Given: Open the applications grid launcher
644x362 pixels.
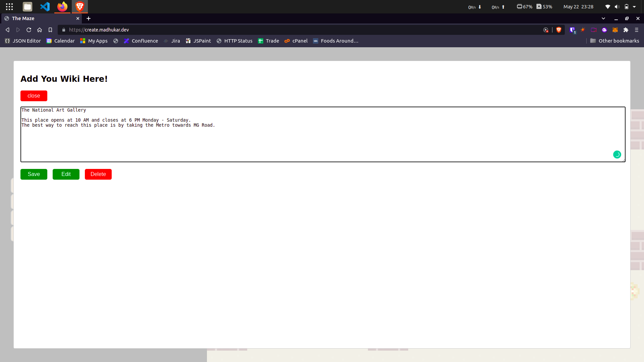Looking at the screenshot, I should tap(9, 7).
